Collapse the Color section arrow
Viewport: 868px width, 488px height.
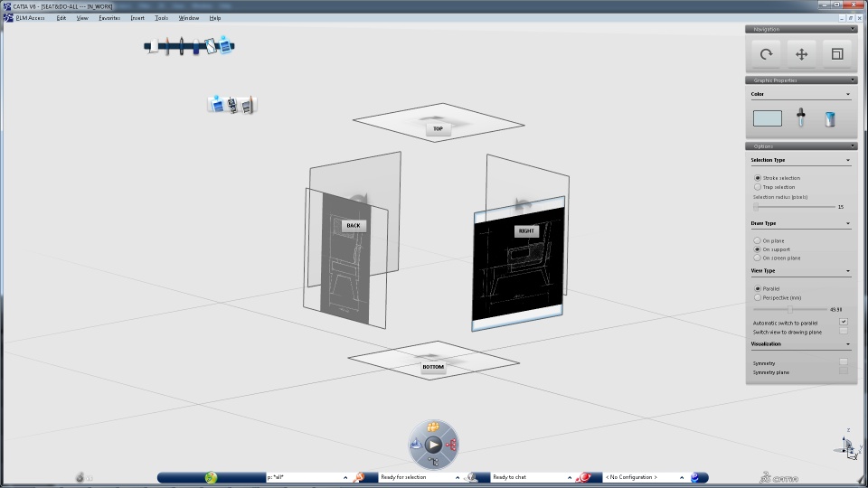[x=848, y=94]
